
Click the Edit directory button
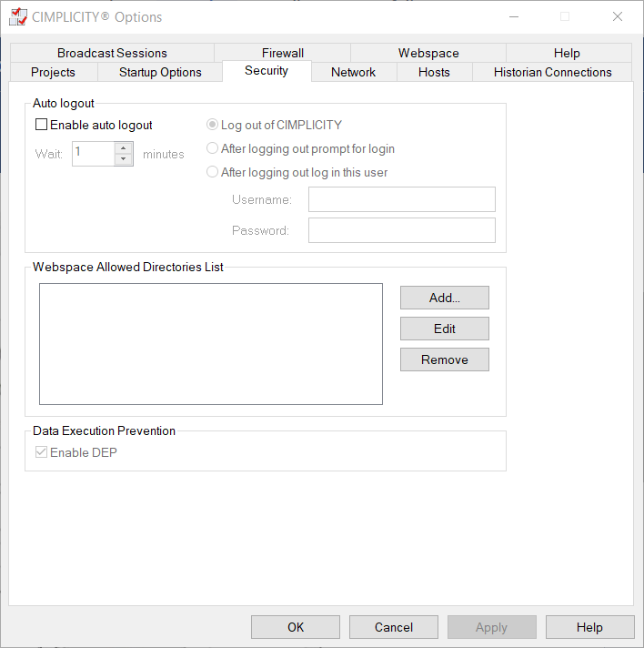(x=445, y=329)
